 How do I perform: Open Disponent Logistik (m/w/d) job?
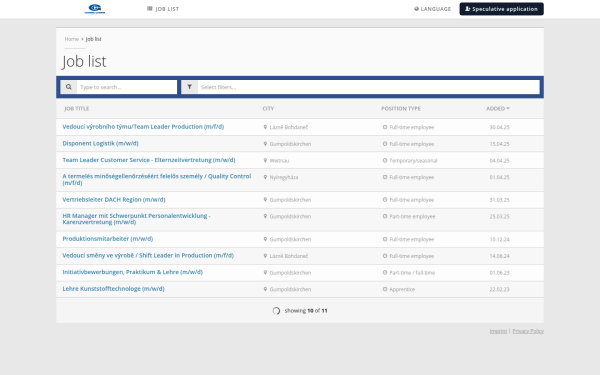[100, 143]
